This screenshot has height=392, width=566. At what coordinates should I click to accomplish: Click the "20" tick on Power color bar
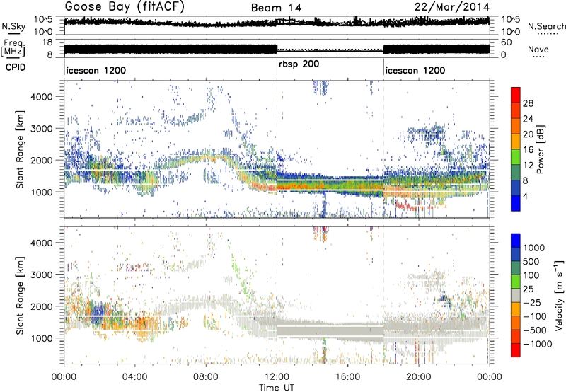528,134
